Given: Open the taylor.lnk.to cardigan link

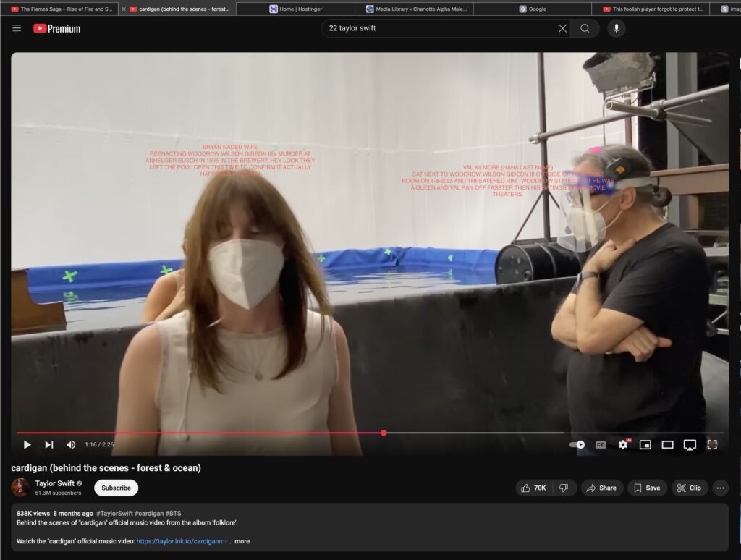Looking at the screenshot, I should [182, 542].
